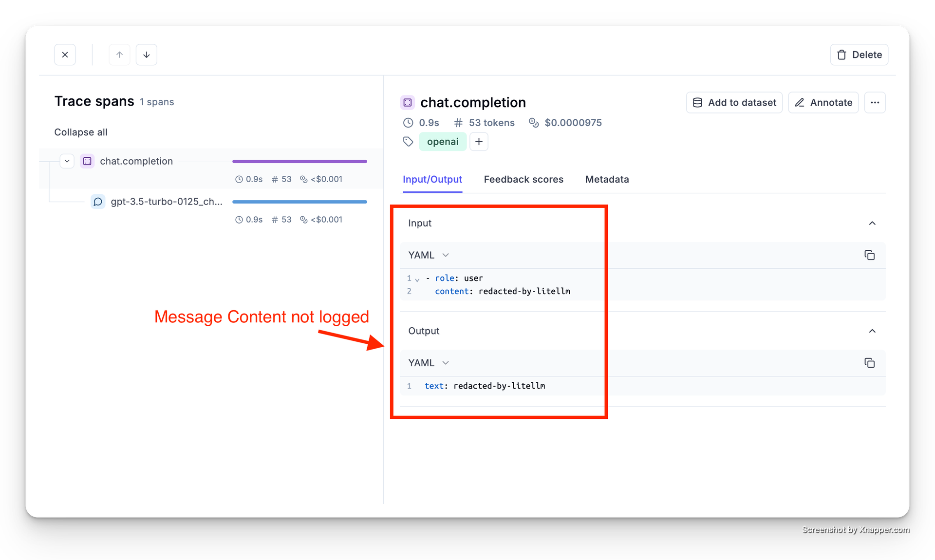Switch to the Metadata tab
The image size is (935, 560).
(607, 179)
